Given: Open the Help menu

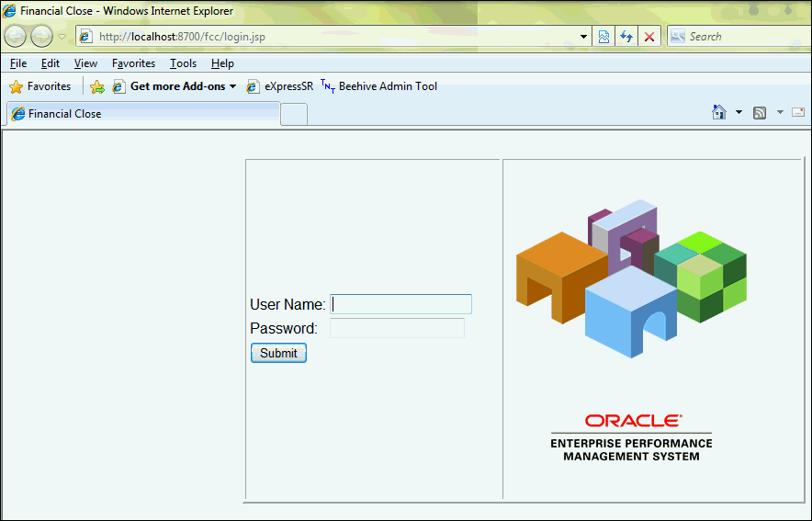Looking at the screenshot, I should (222, 63).
